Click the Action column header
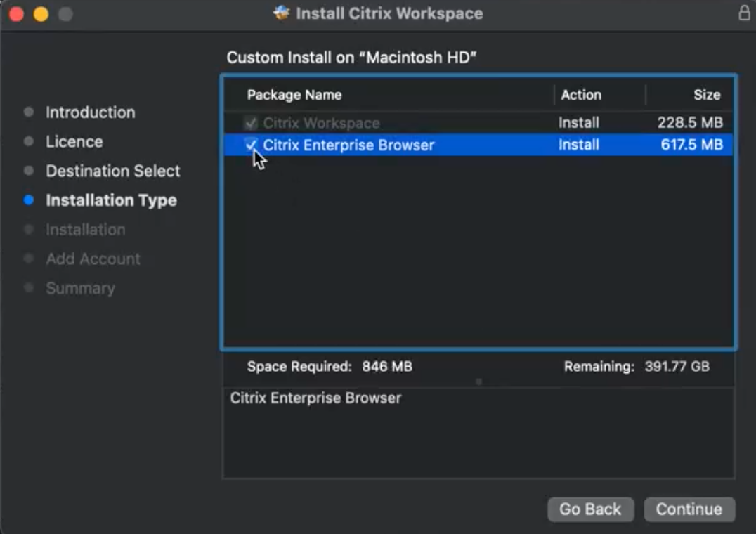The width and height of the screenshot is (756, 534). coord(581,95)
